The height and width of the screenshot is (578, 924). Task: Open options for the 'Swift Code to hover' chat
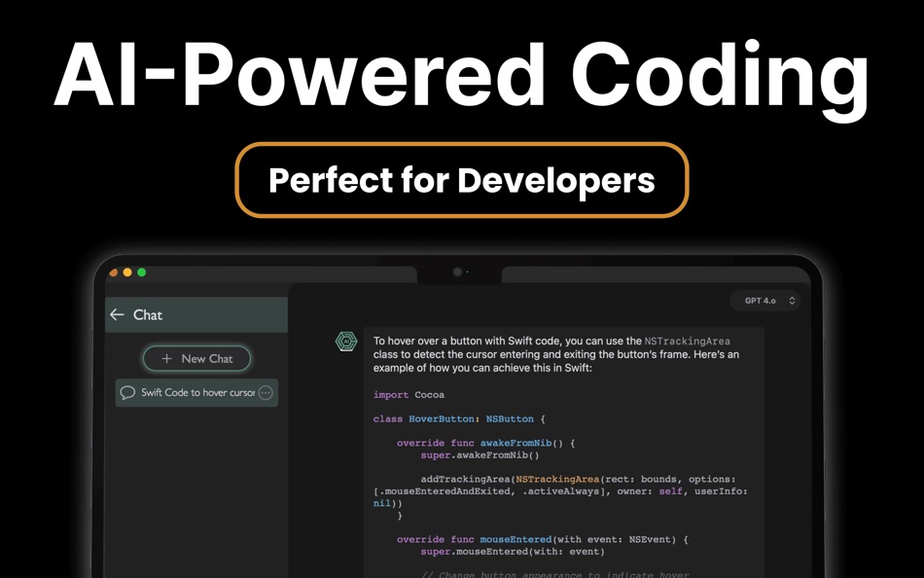point(266,393)
